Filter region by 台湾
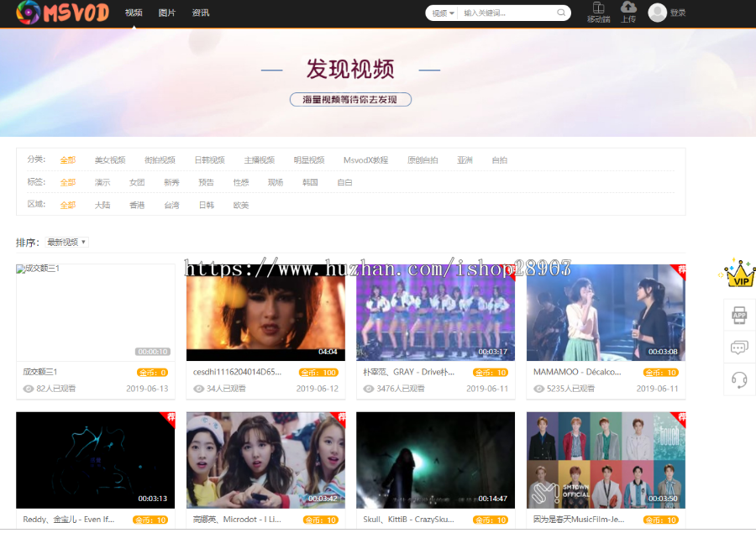This screenshot has height=533, width=756. point(171,205)
